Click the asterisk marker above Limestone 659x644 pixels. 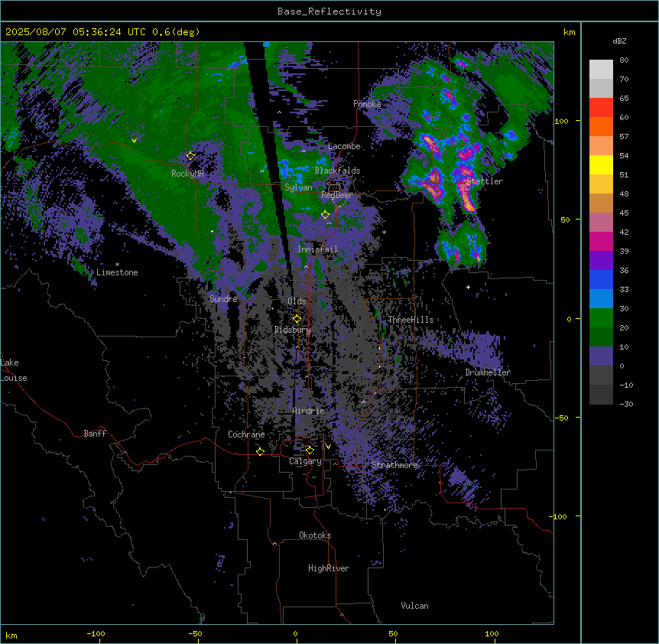pyautogui.click(x=117, y=265)
